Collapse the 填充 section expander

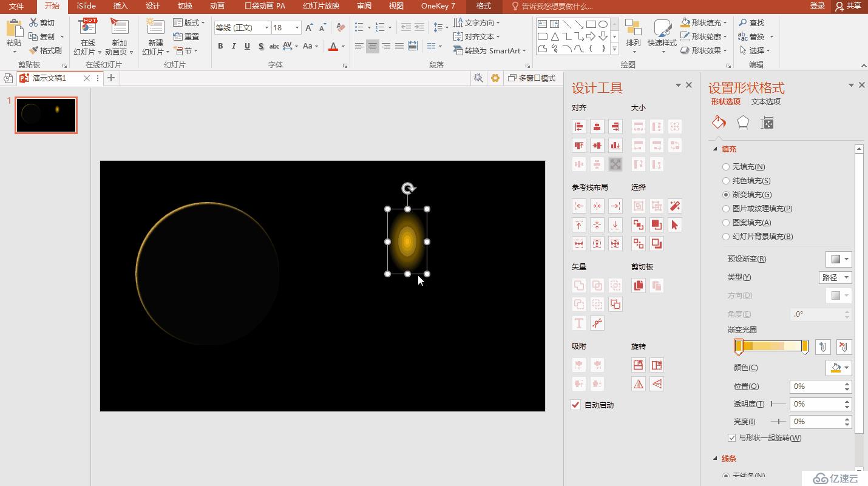(x=714, y=149)
